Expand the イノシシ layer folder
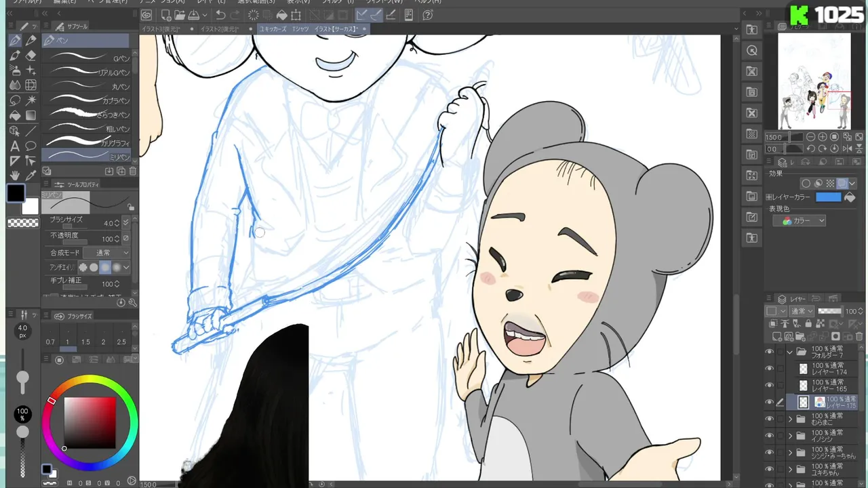868x488 pixels. pyautogui.click(x=790, y=436)
